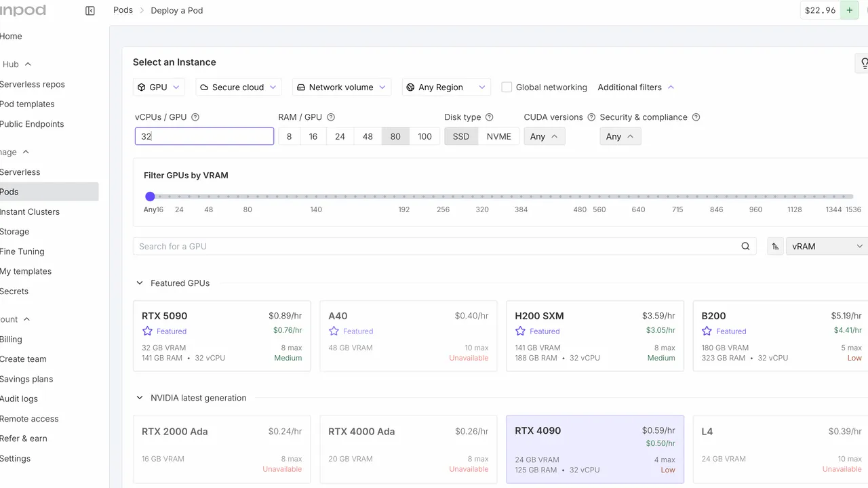Open Savings plans in the sidebar

26,380
